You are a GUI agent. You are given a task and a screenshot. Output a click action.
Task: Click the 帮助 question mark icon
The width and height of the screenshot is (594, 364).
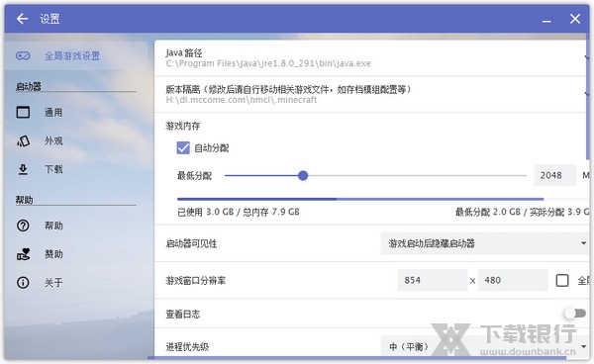coord(23,226)
